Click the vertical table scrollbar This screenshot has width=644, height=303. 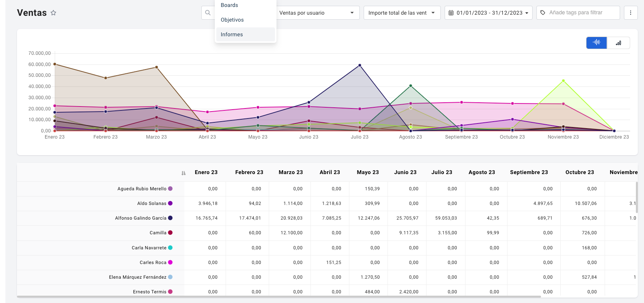(637, 197)
